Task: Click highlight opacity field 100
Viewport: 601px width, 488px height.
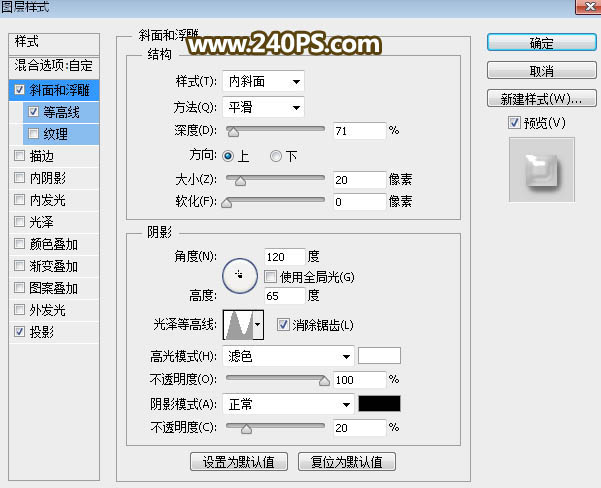Action: [x=360, y=380]
